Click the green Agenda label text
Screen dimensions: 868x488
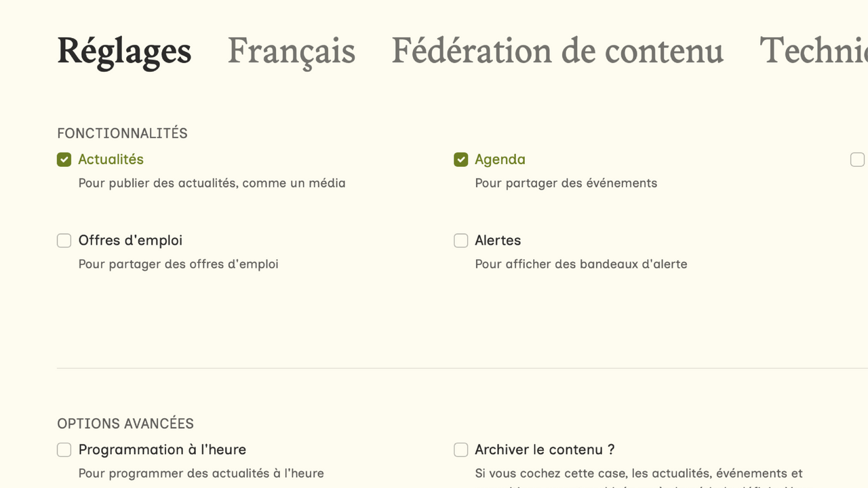500,159
